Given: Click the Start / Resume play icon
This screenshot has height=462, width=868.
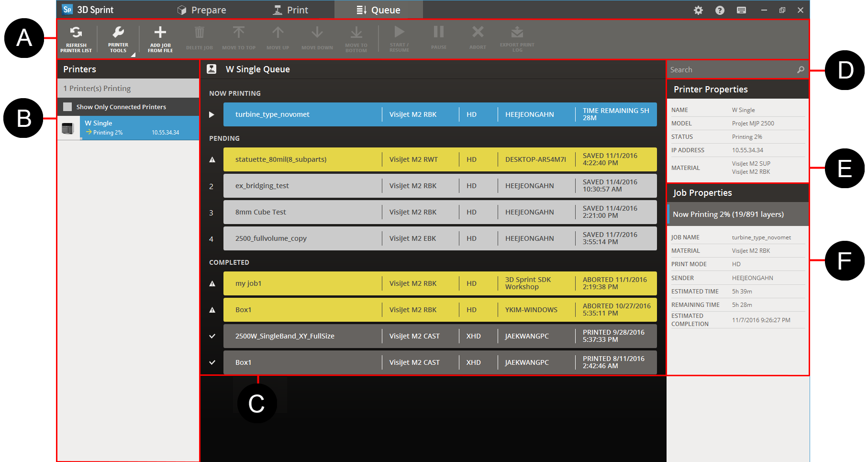Looking at the screenshot, I should (399, 32).
